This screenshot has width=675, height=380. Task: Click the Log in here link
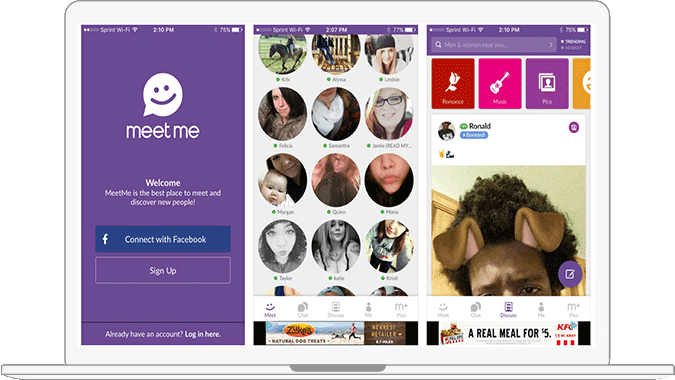(x=203, y=334)
